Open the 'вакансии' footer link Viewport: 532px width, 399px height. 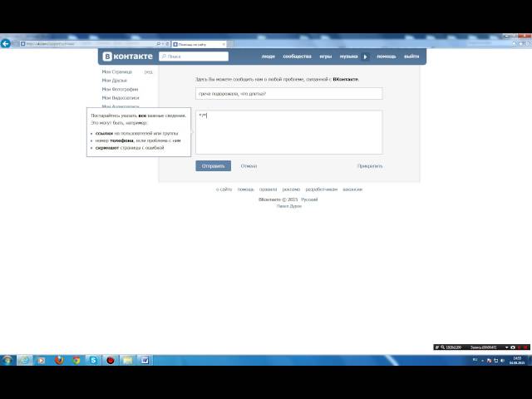[x=352, y=190]
